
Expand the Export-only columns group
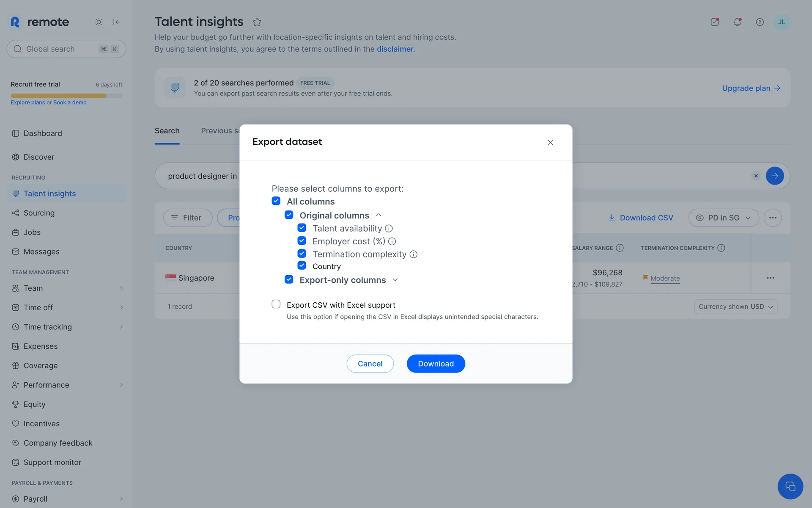[x=395, y=280]
